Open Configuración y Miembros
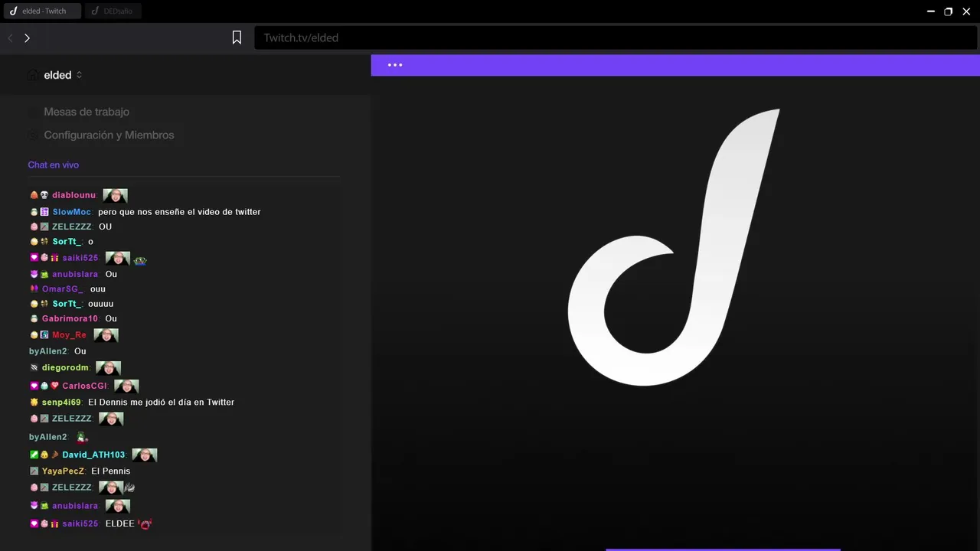980x551 pixels. (x=109, y=135)
